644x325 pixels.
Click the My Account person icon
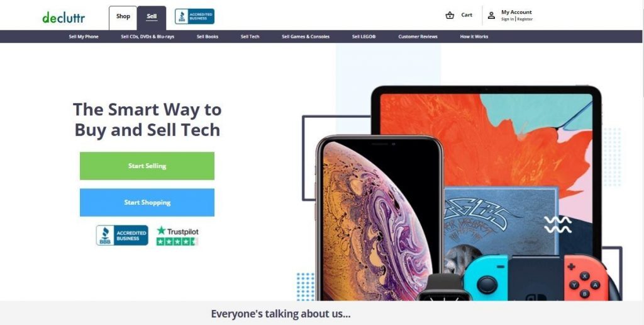click(x=491, y=16)
